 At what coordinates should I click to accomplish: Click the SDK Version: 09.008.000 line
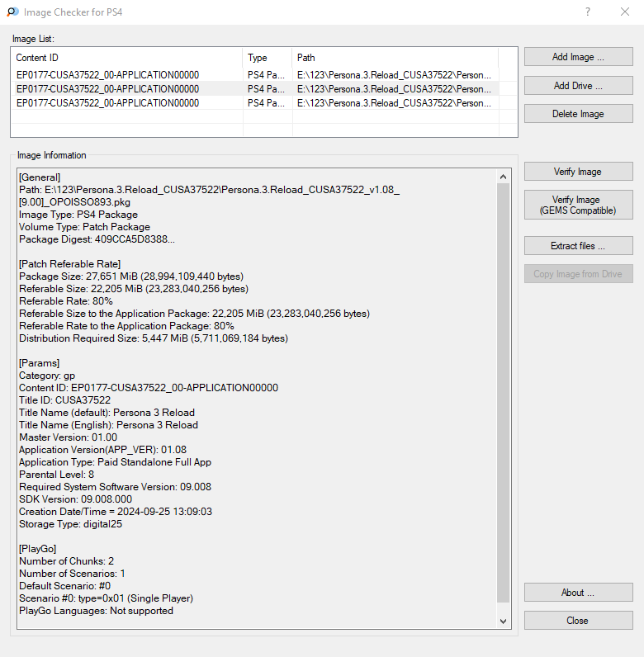[x=75, y=499]
